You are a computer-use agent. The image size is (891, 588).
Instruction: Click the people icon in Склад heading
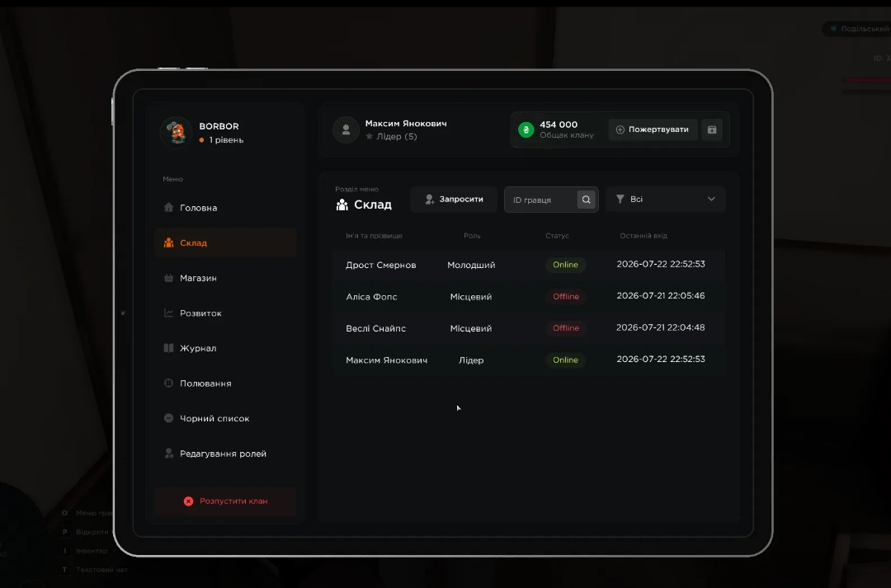tap(342, 205)
